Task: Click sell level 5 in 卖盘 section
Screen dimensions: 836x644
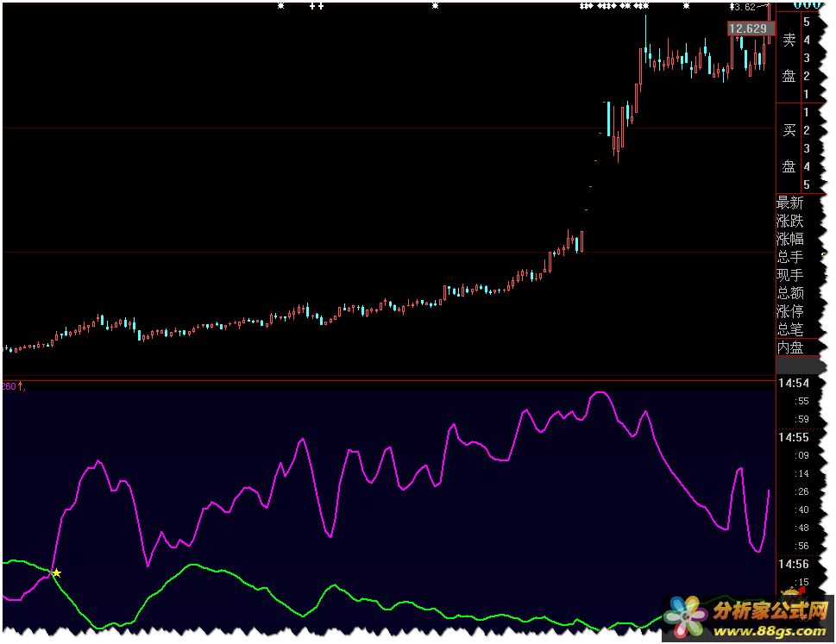Action: coord(807,22)
